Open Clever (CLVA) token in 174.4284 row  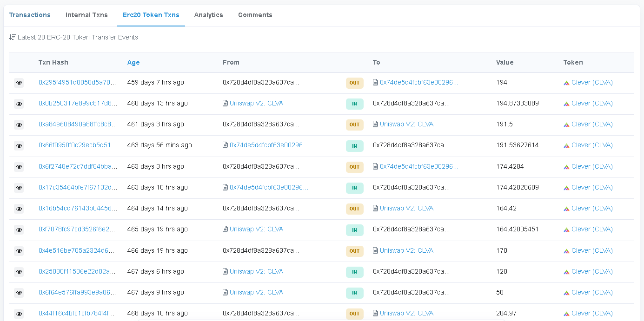592,166
